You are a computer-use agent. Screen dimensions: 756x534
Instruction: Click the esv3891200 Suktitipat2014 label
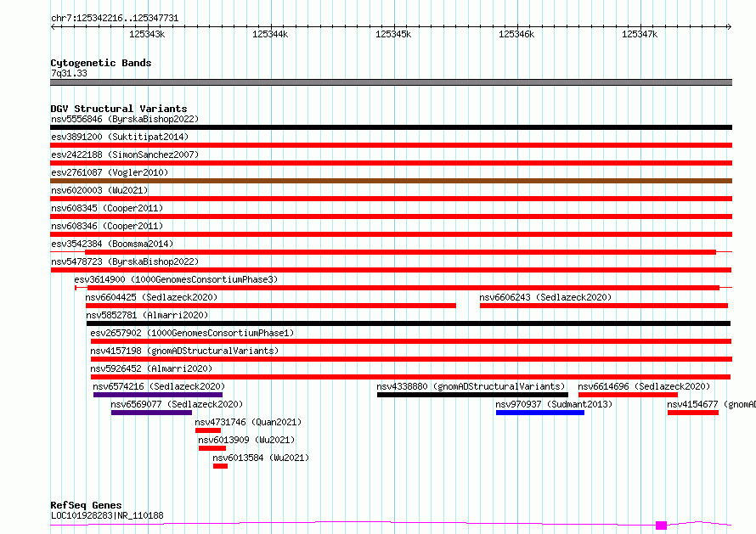click(x=120, y=137)
